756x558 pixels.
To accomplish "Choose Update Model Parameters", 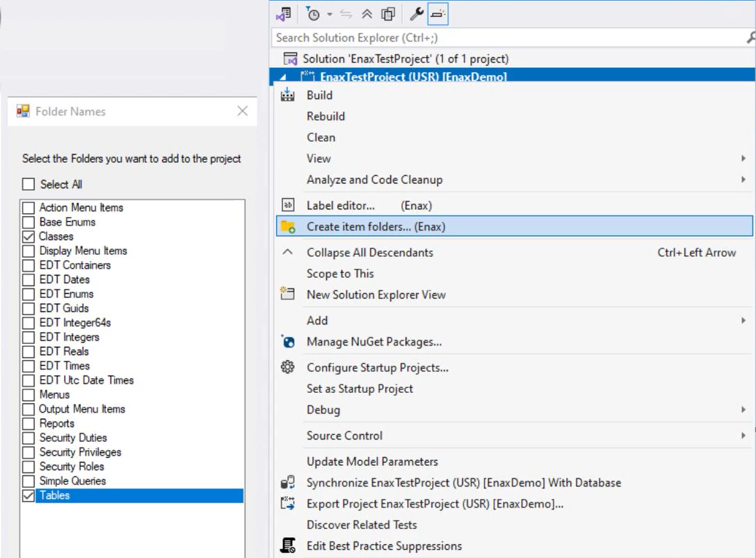I will click(372, 462).
